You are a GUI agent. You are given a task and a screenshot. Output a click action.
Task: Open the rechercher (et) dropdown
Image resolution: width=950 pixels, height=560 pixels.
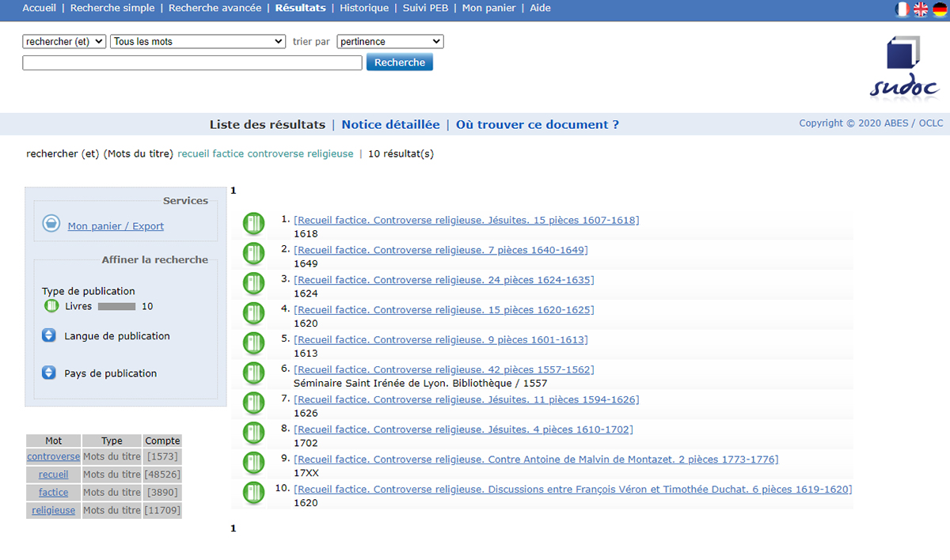pyautogui.click(x=64, y=42)
